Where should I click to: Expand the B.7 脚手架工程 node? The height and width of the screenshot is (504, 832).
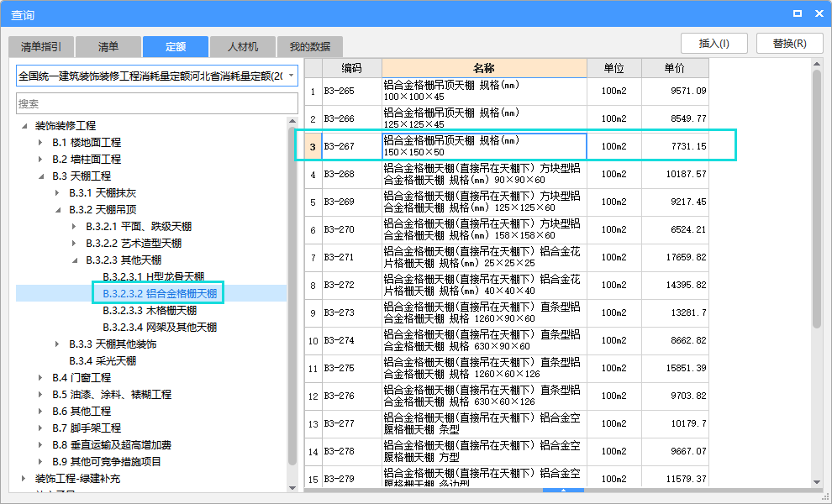pyautogui.click(x=41, y=428)
